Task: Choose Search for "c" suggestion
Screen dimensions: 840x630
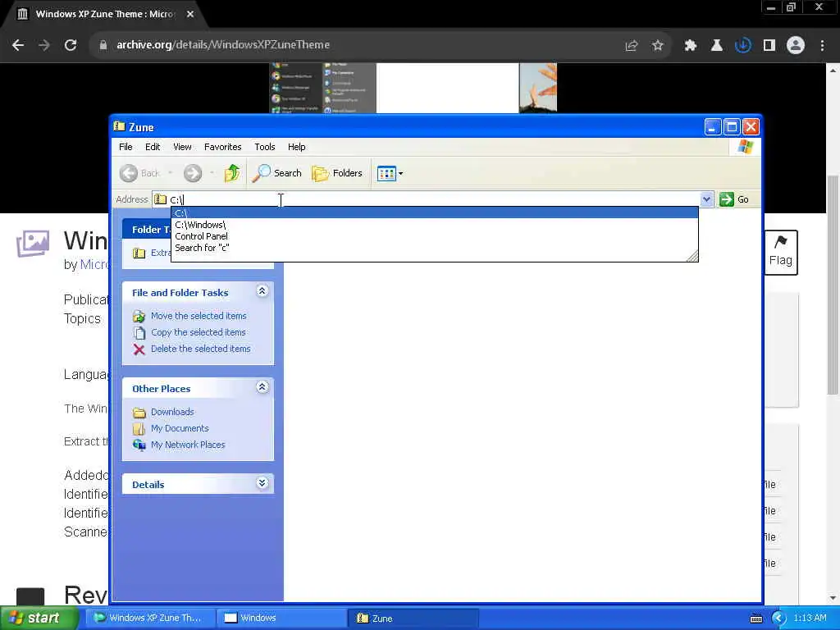Action: tap(435, 248)
